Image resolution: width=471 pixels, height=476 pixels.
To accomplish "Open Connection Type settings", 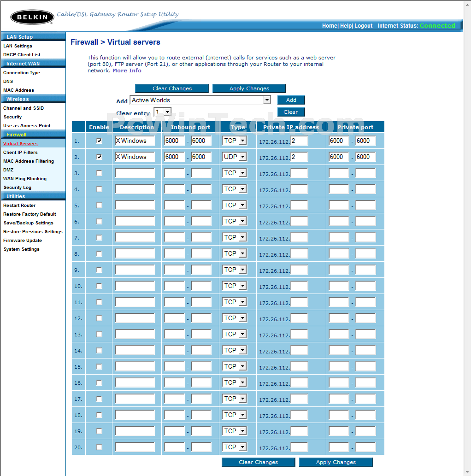I will point(22,72).
